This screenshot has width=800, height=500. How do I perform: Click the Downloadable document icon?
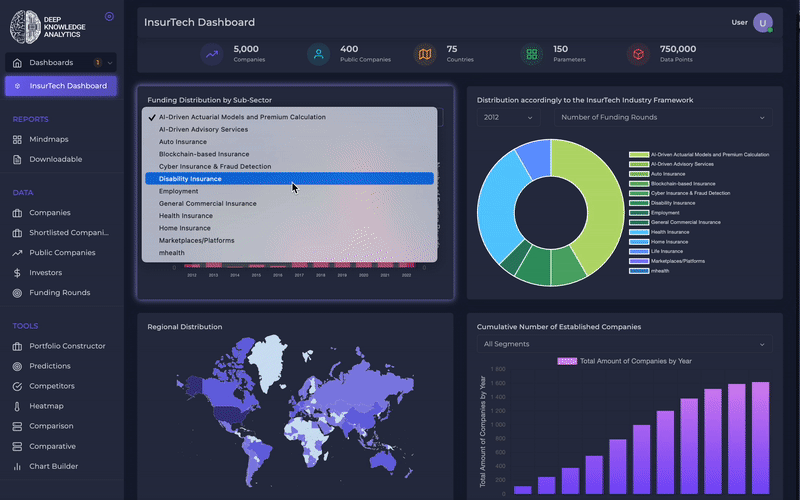(17, 159)
